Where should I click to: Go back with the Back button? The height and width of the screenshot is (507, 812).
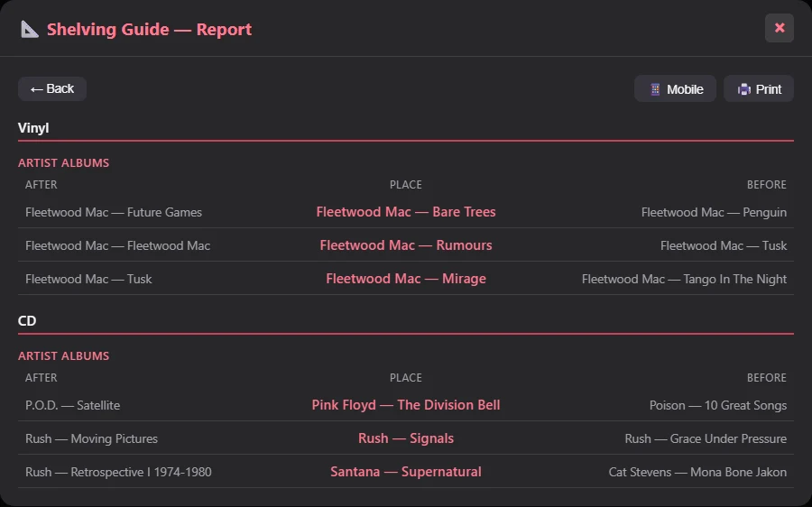point(51,88)
